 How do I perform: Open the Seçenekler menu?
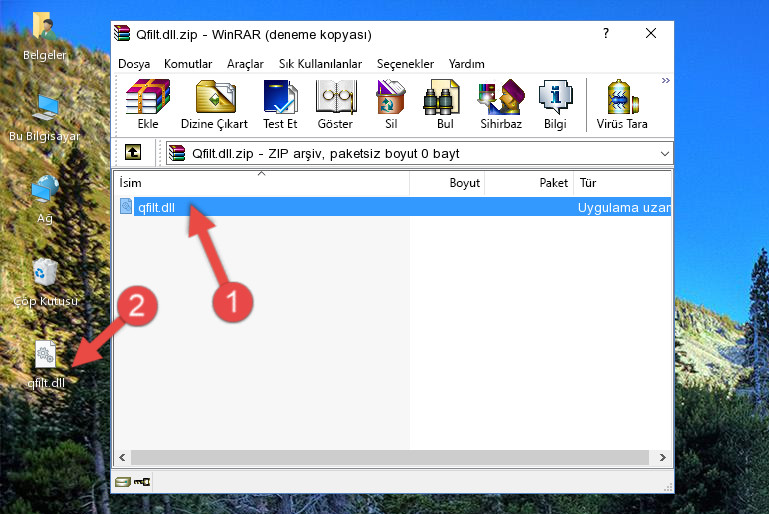(405, 64)
